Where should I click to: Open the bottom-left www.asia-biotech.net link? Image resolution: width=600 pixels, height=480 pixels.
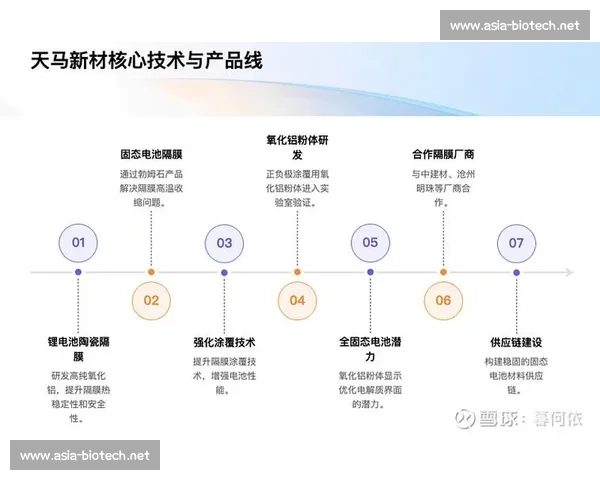pos(85,455)
